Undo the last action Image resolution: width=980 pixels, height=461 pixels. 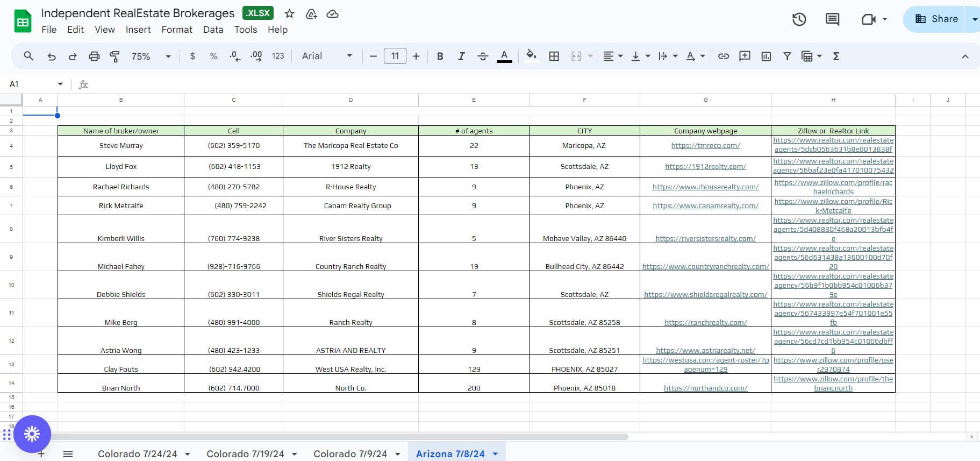[x=52, y=56]
